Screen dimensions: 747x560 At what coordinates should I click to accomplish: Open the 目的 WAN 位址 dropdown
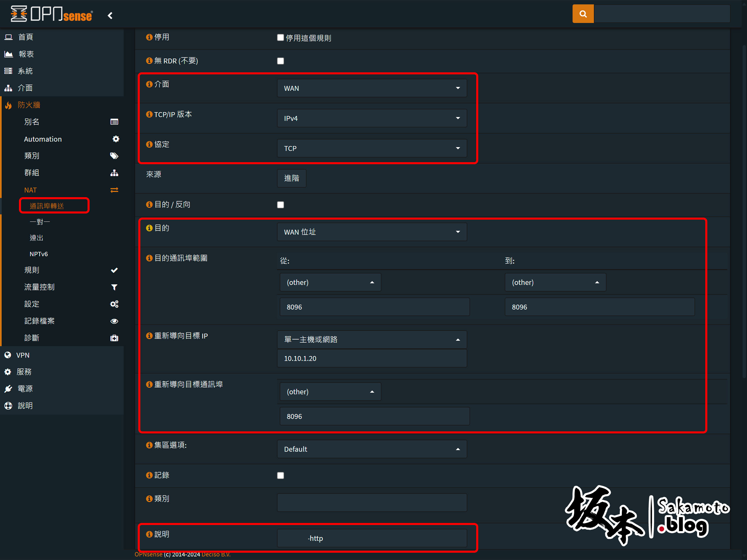372,232
